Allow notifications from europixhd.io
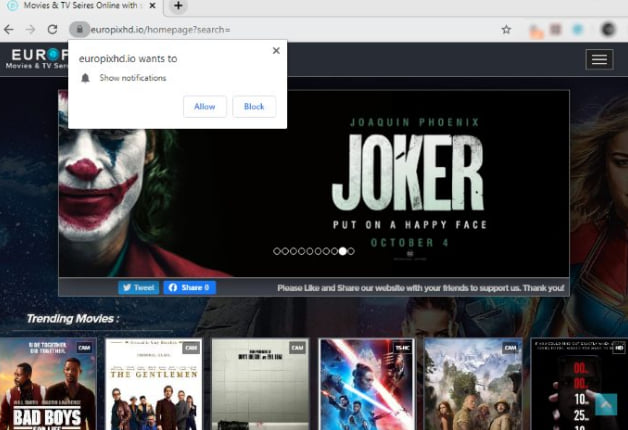 [205, 106]
